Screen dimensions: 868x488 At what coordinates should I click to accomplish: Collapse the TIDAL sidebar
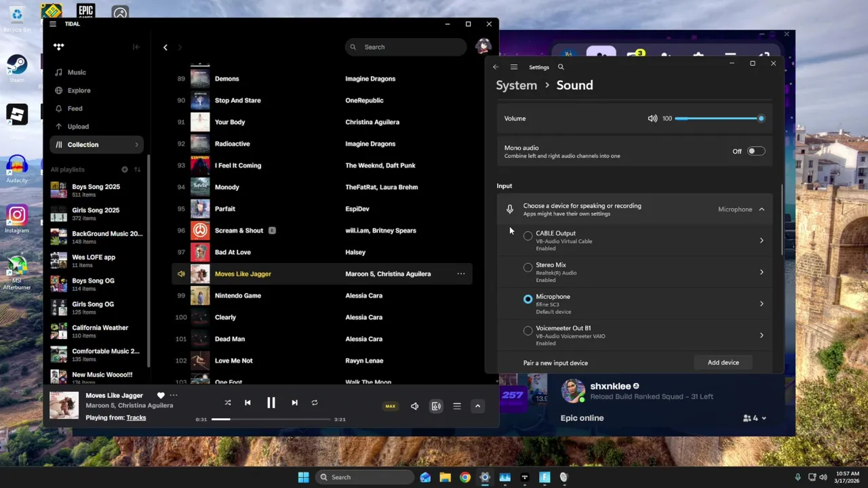click(136, 47)
